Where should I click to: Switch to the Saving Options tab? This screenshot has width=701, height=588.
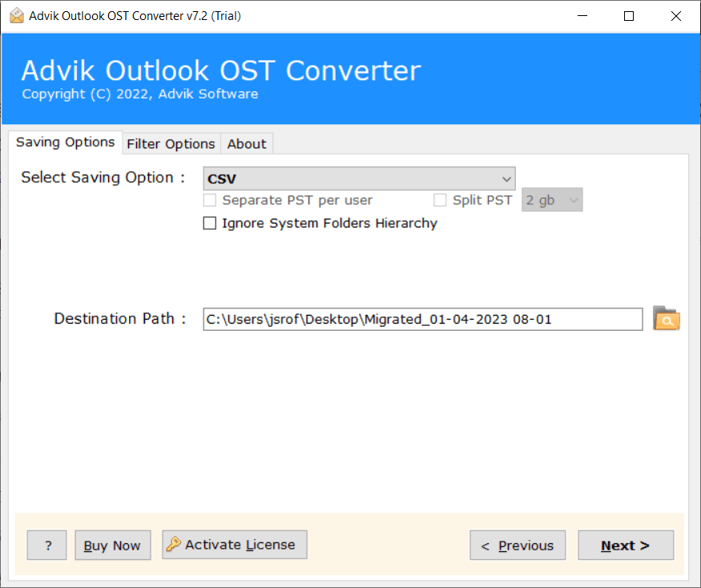(65, 142)
